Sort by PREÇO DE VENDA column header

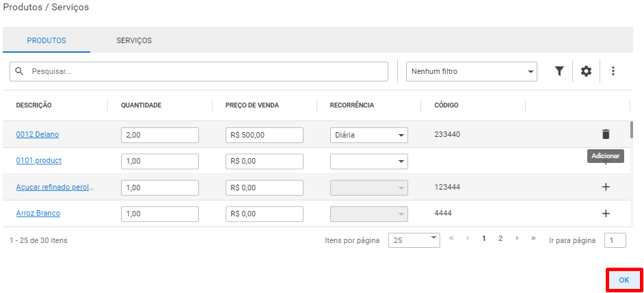click(x=252, y=105)
